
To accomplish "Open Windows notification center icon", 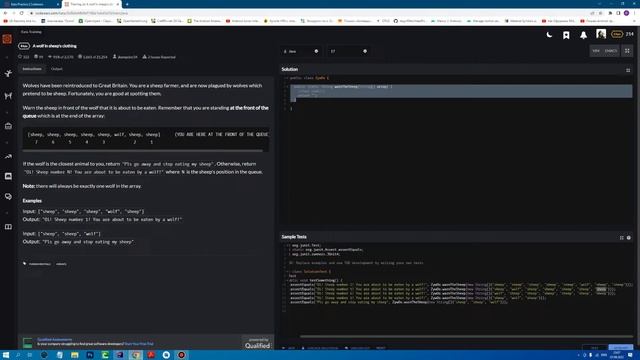I will pos(631,355).
